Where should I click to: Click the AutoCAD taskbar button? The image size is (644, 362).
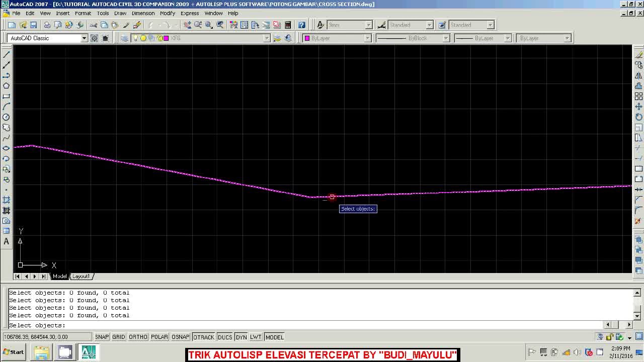point(89,352)
